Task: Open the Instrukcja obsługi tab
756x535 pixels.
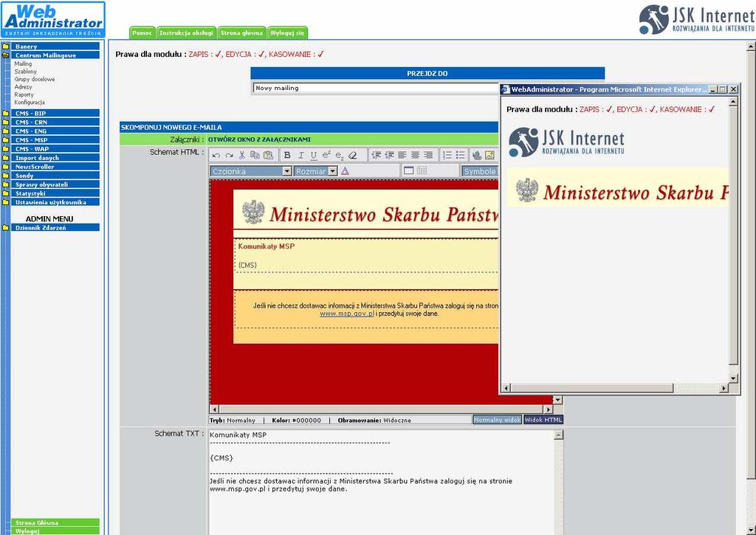Action: (x=186, y=32)
